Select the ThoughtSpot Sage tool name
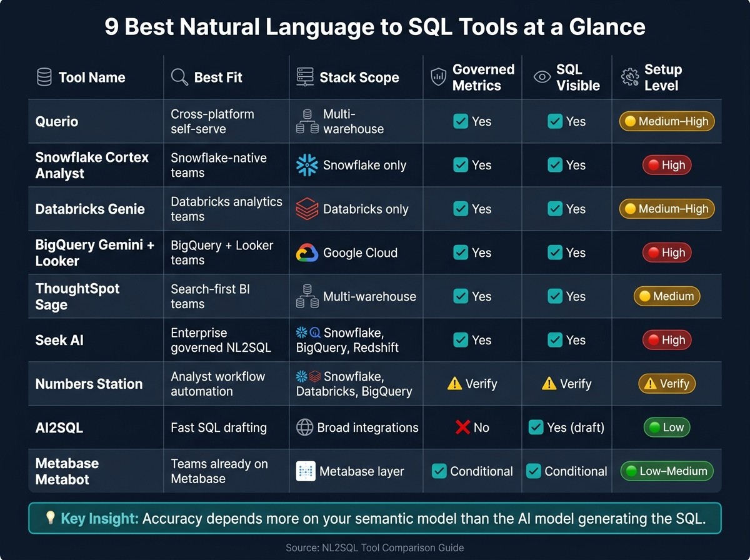The height and width of the screenshot is (560, 750). [77, 297]
